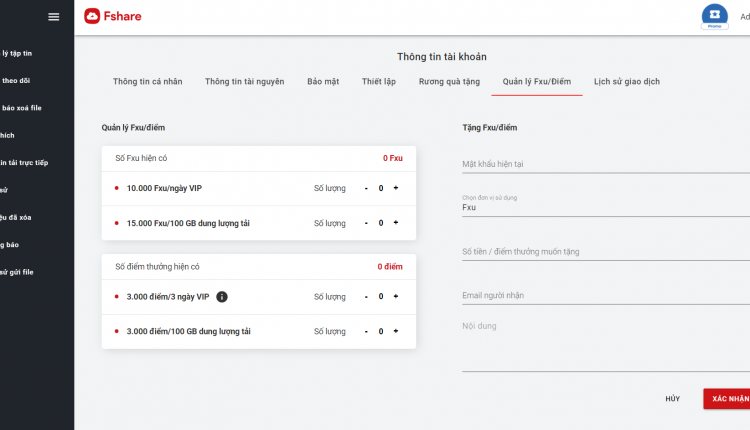This screenshot has width=750, height=430.
Task: Increase quantity for 15.000 Fxu/100 GB
Action: click(396, 223)
